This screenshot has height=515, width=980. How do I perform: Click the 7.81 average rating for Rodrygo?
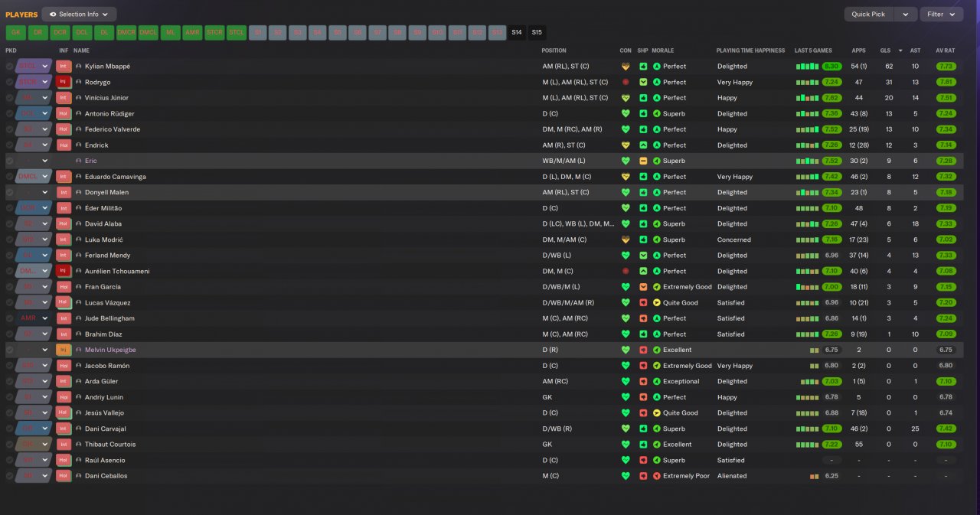946,82
